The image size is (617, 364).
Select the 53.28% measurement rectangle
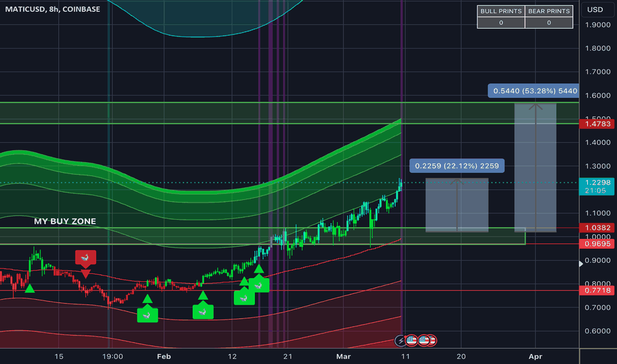535,167
